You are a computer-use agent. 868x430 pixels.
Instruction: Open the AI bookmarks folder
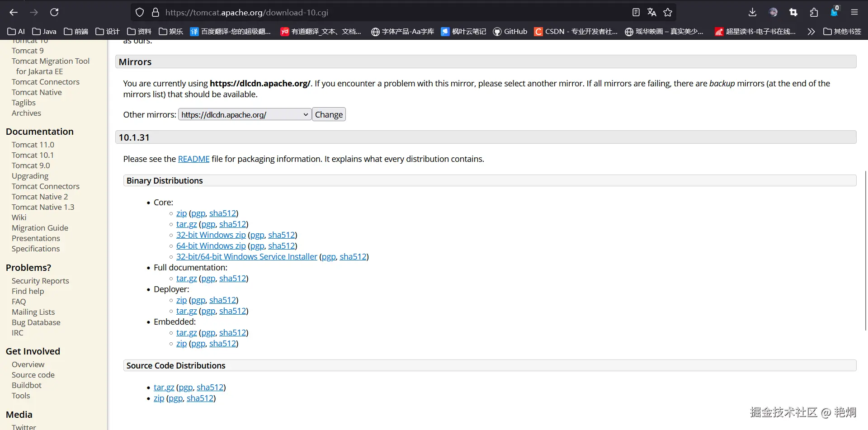coord(16,31)
